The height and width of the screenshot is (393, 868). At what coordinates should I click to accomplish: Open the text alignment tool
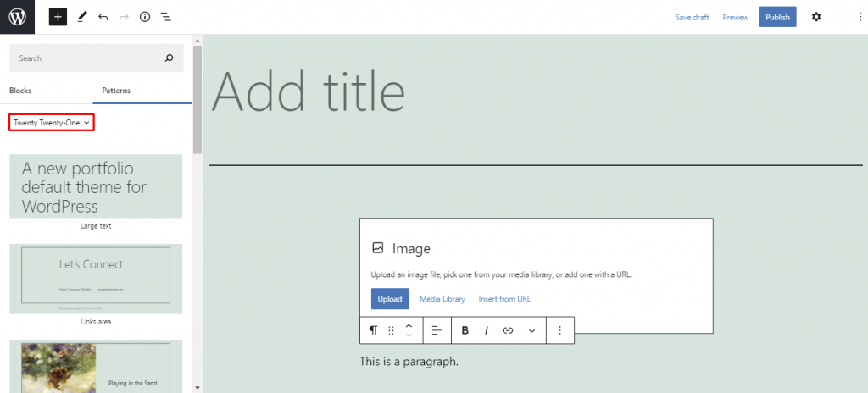(x=437, y=330)
